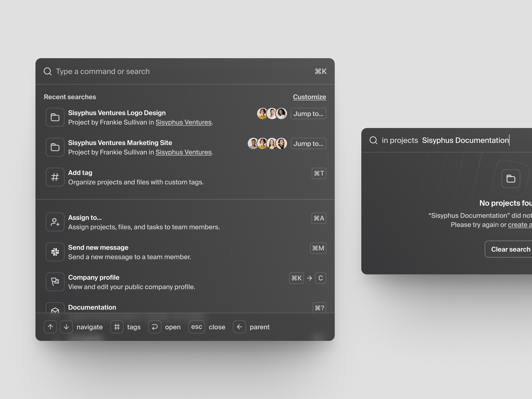This screenshot has width=532, height=399.
Task: Click the underlined Sisyphus Ventures link
Action: (x=183, y=122)
